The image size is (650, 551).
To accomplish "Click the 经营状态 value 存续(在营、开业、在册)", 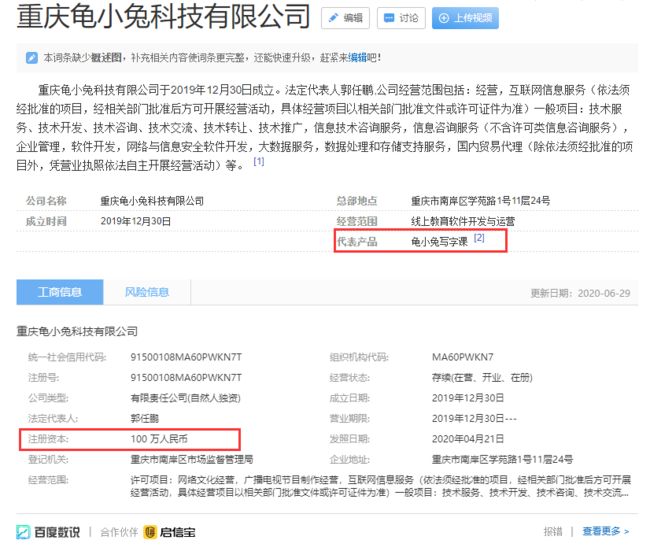I will pyautogui.click(x=482, y=378).
